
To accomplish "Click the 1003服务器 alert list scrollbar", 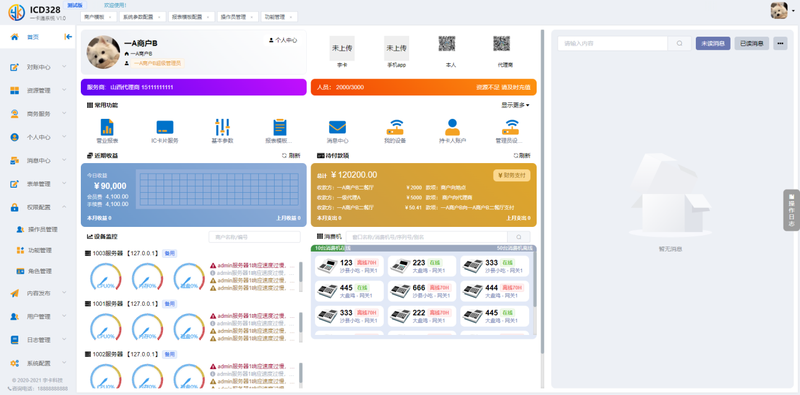I will coord(301,272).
